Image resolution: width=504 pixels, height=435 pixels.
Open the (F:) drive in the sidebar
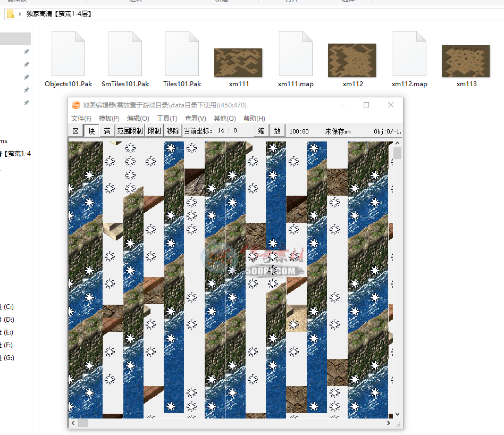(x=7, y=345)
